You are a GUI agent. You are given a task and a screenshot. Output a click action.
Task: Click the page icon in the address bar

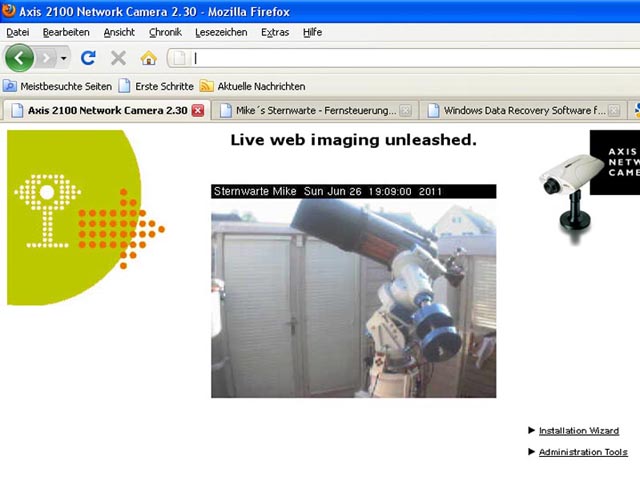pyautogui.click(x=180, y=58)
